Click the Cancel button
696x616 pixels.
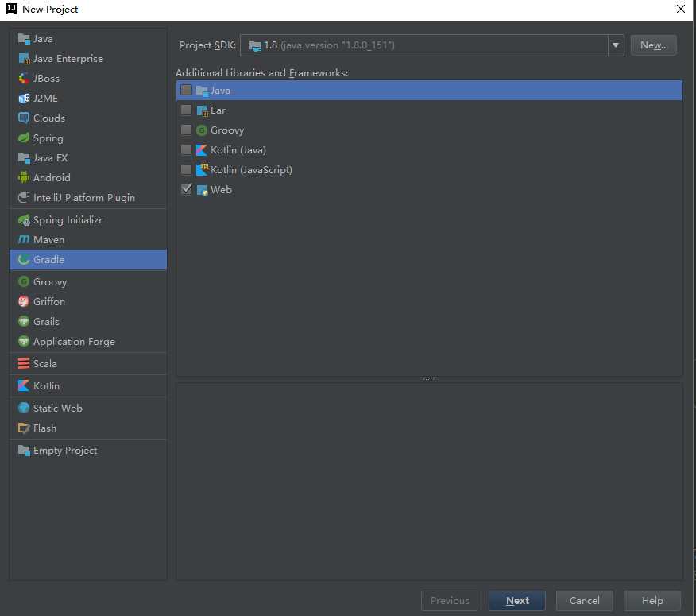tap(585, 600)
